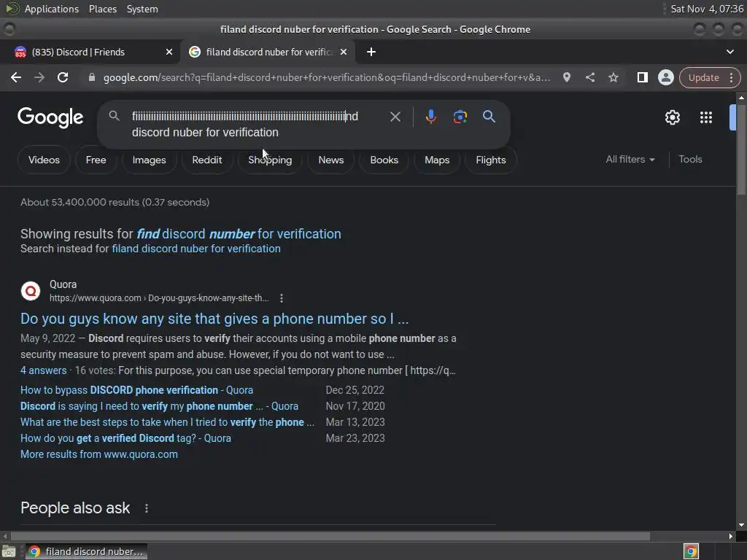The width and height of the screenshot is (747, 560).
Task: Submit search with the blue magnifier
Action: coord(489,117)
